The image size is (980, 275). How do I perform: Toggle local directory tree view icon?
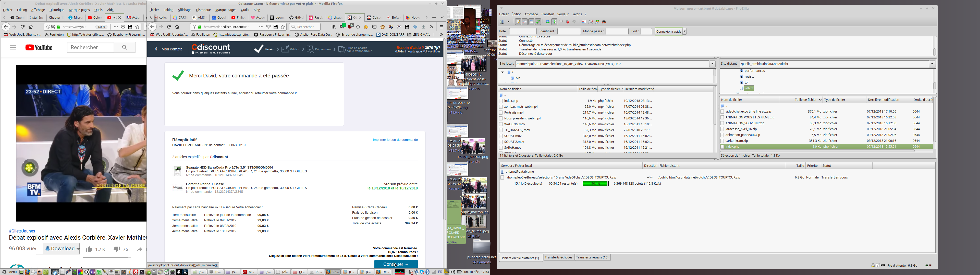(x=525, y=22)
